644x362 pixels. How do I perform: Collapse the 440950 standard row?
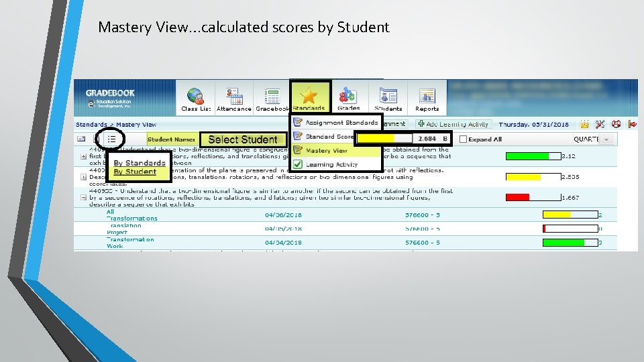coord(83,197)
